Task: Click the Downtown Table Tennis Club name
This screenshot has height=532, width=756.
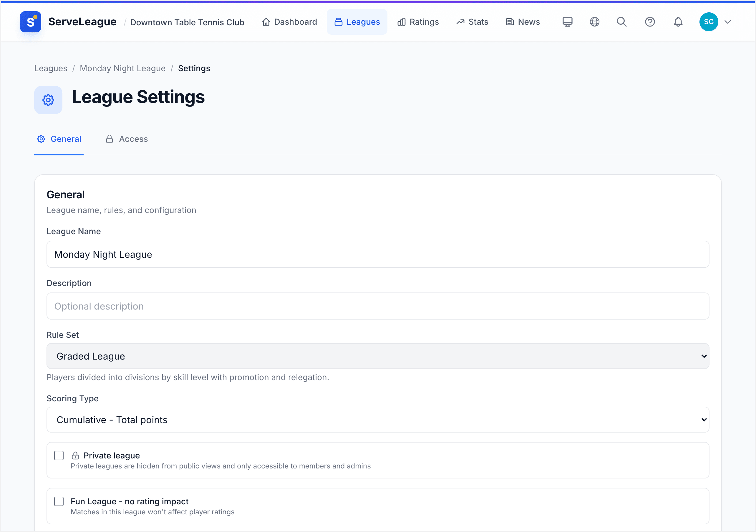Action: tap(187, 22)
